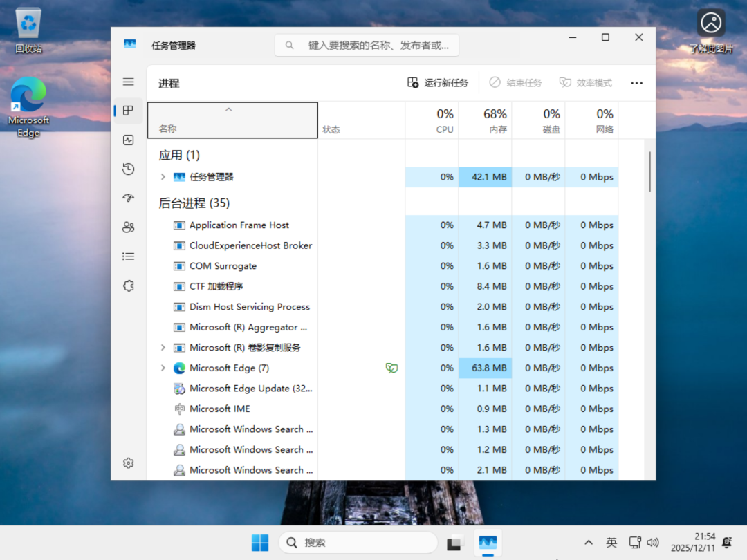
Task: Open the Details list sidebar icon
Action: (x=128, y=256)
